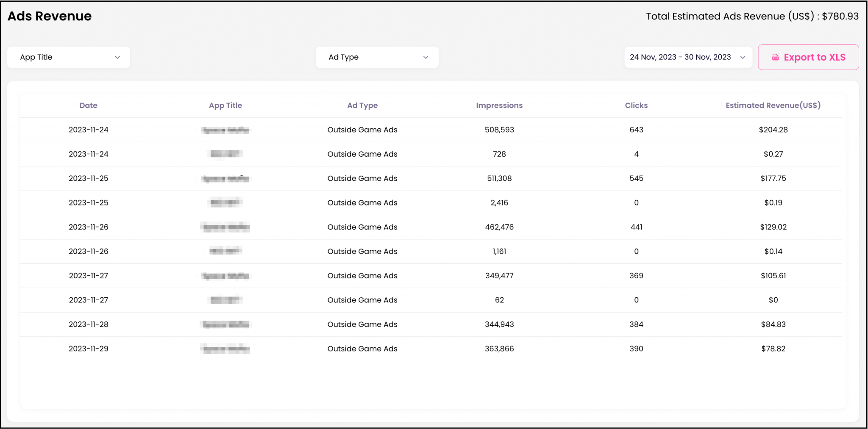Click the chevron arrow in Ad Type filter

426,57
